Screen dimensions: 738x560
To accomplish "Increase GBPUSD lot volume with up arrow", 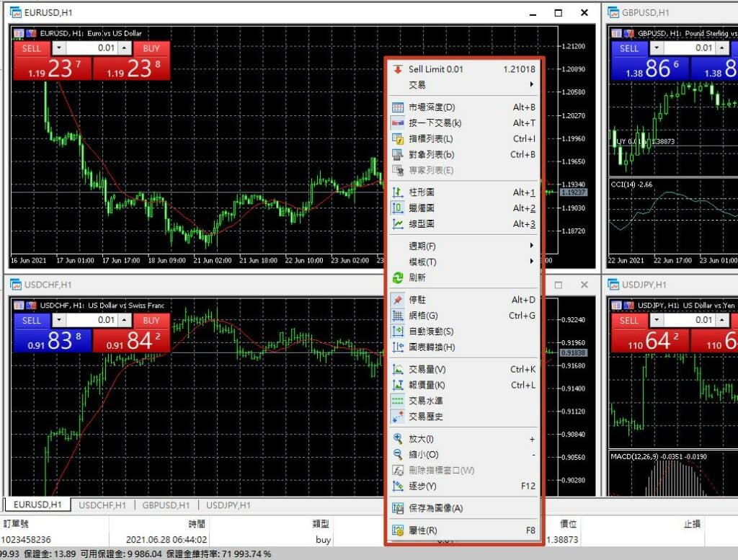I will 722,48.
